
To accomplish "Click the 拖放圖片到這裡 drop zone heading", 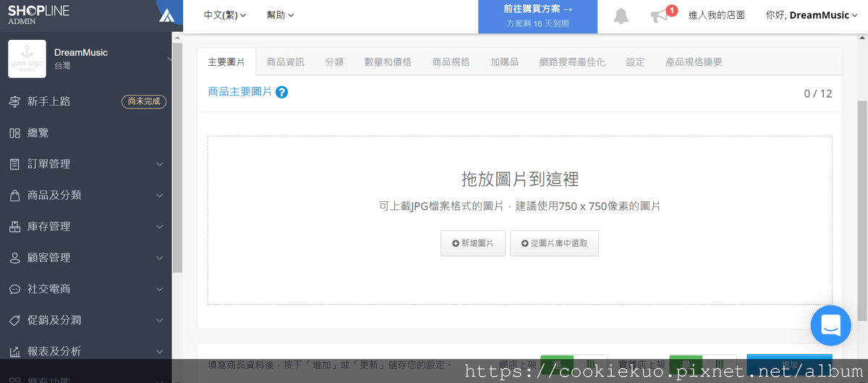I will pos(520,179).
